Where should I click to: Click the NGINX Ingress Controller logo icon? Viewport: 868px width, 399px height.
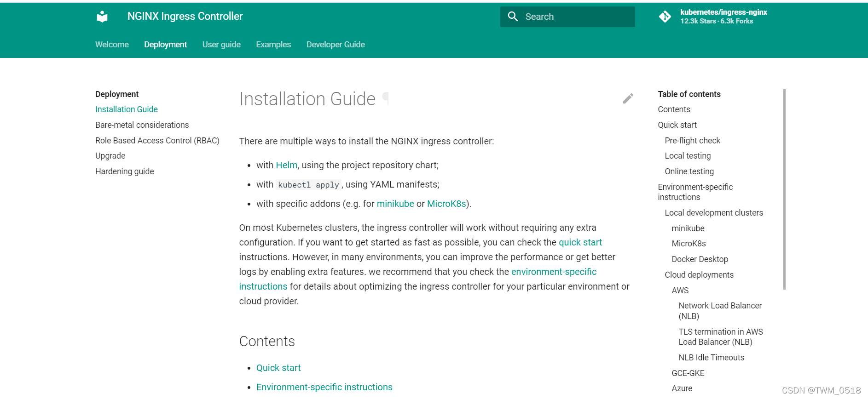102,17
